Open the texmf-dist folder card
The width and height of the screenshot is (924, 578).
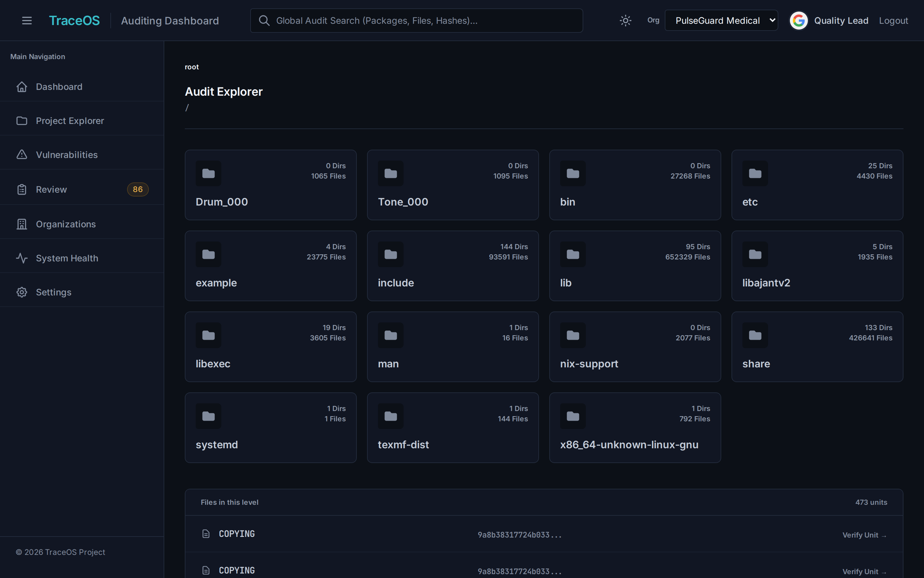(453, 428)
